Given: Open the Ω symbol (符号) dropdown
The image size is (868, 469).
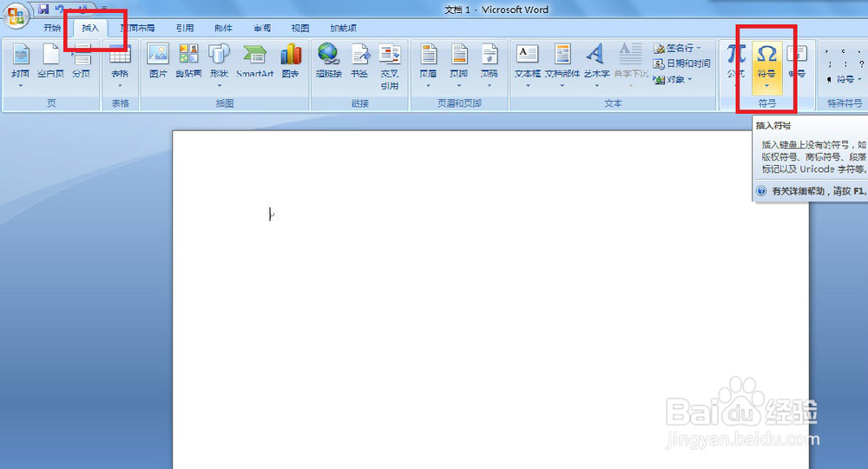Looking at the screenshot, I should pos(766,85).
